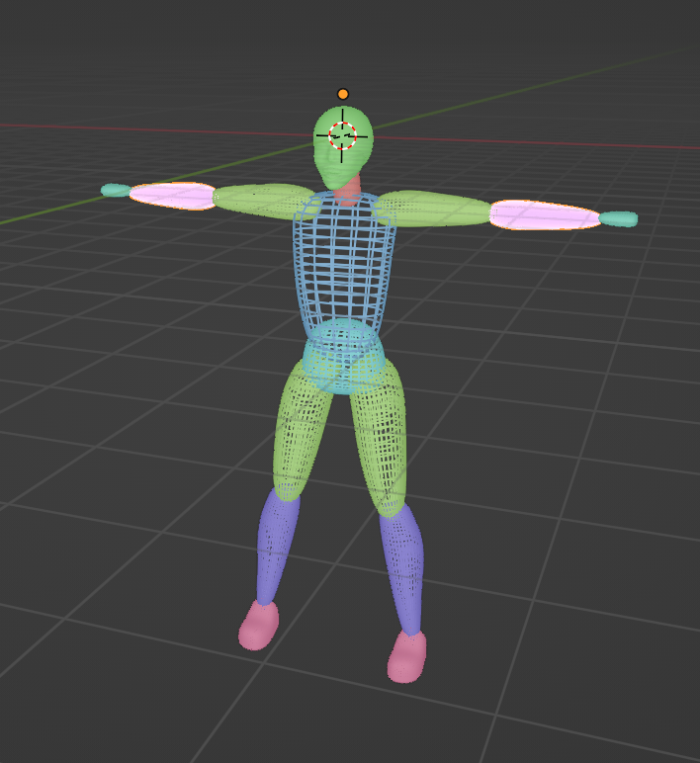Image resolution: width=700 pixels, height=763 pixels.
Task: Select the purple shin on screen's right side
Action: [x=403, y=569]
